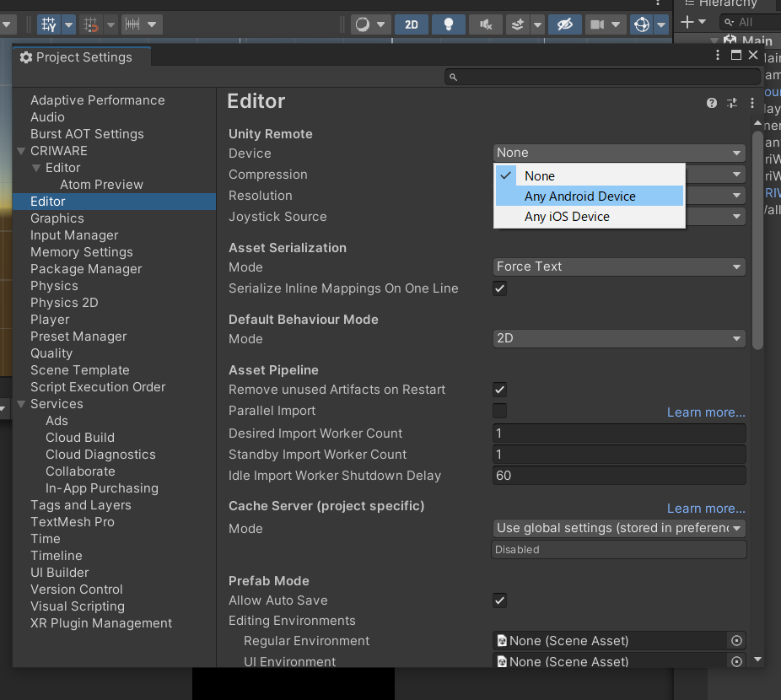781x700 pixels.
Task: Select Any iOS Device option
Action: click(590, 217)
